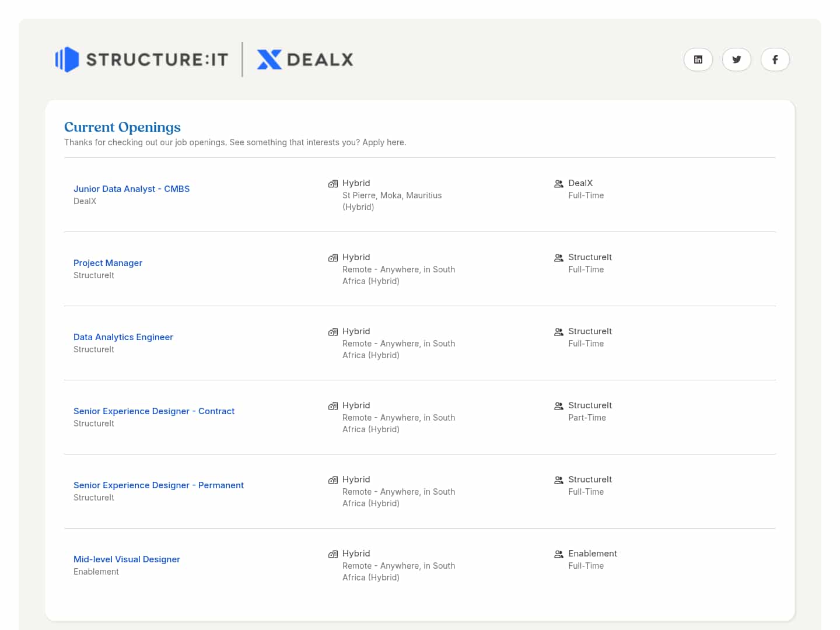The image size is (840, 630).
Task: Click St Pierre, Moka, Mauritius location text
Action: coord(392,195)
